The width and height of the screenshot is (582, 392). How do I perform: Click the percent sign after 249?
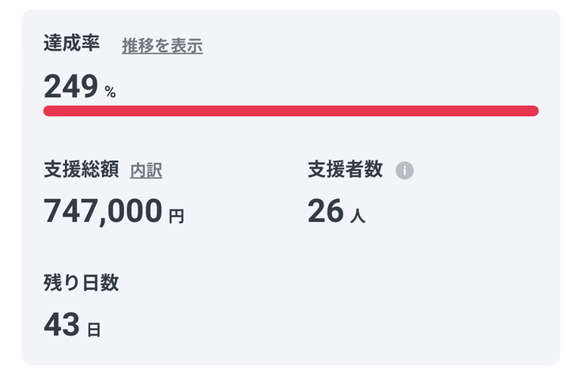110,92
